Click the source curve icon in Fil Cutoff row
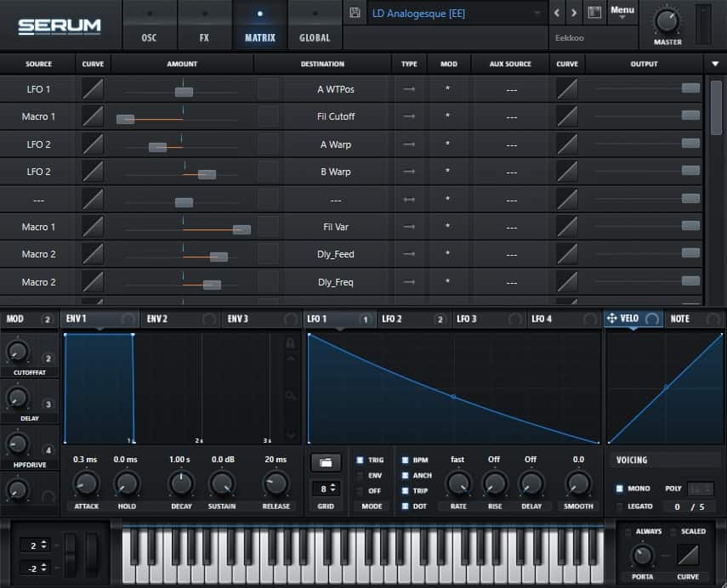This screenshot has width=727, height=588. pos(93,116)
